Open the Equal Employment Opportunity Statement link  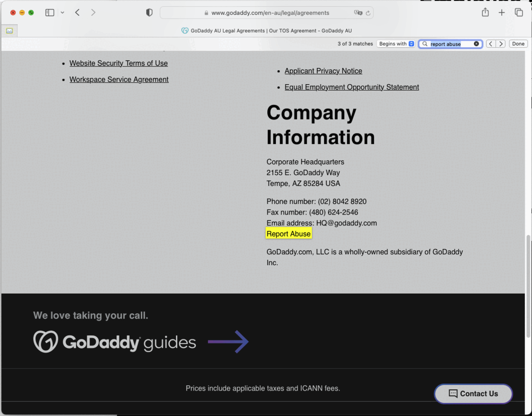[351, 87]
